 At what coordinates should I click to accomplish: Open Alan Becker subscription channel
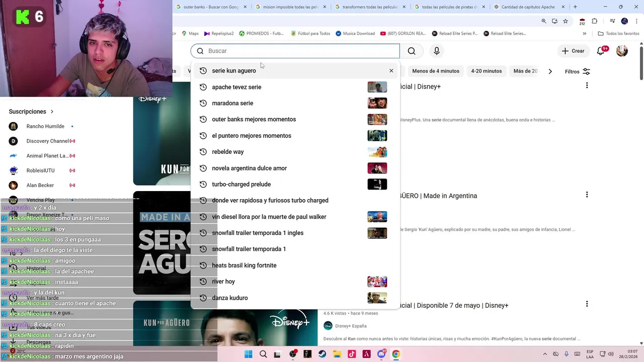(x=41, y=185)
